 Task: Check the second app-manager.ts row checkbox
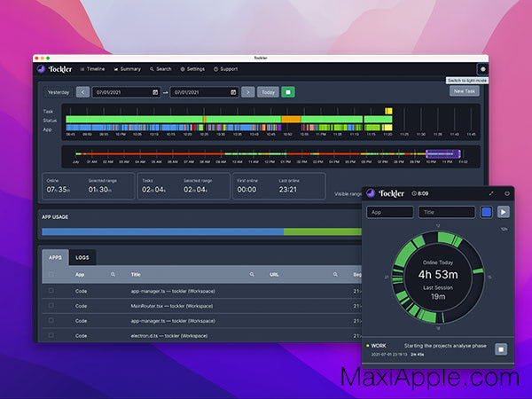click(x=51, y=321)
